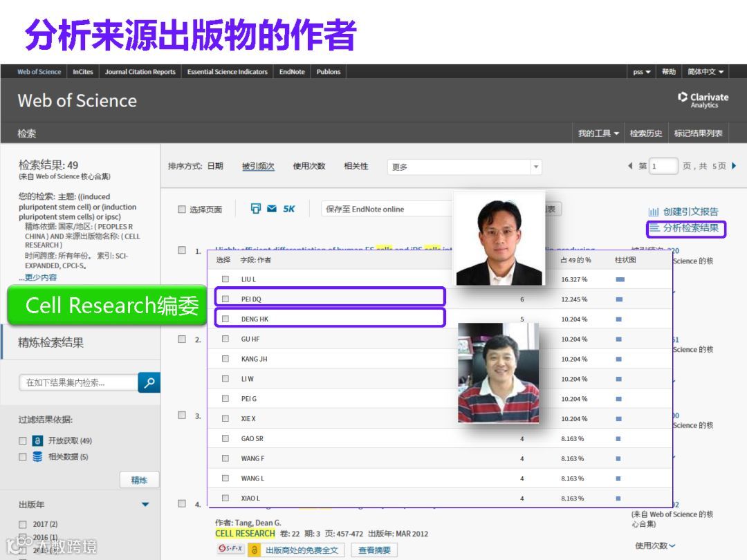
Task: Click the associated data database icon
Action: 37,457
